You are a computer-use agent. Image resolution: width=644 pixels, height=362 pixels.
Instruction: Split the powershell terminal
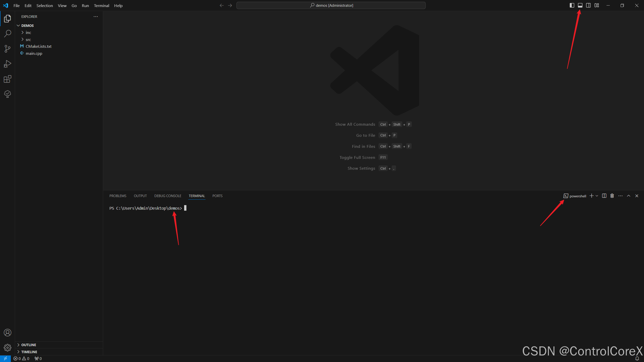(x=604, y=196)
